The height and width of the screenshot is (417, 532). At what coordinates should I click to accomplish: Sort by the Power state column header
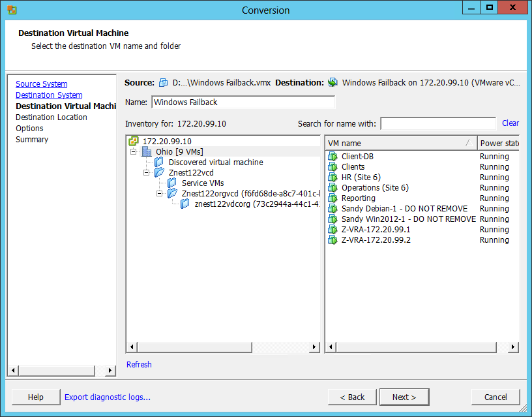498,144
